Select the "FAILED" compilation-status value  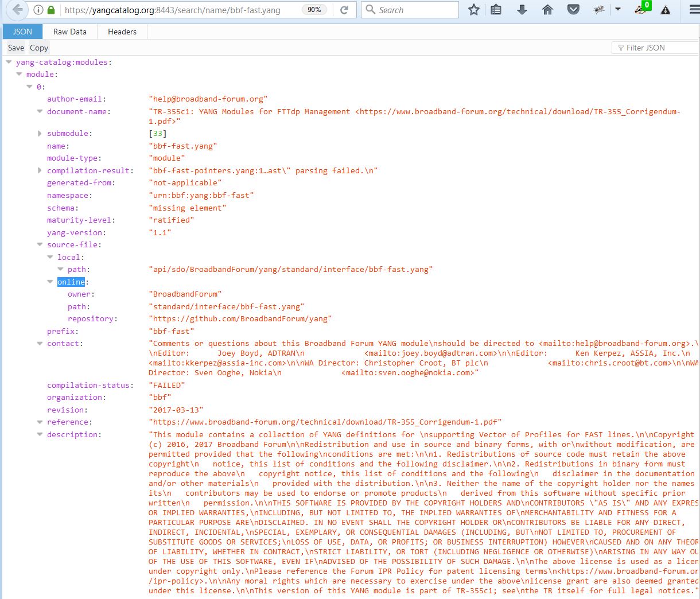(x=167, y=386)
